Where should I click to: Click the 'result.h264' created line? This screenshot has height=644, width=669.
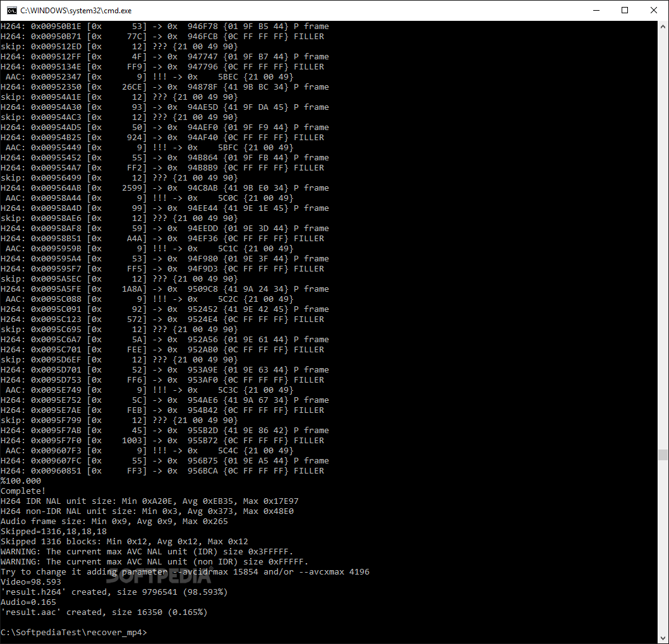(114, 592)
